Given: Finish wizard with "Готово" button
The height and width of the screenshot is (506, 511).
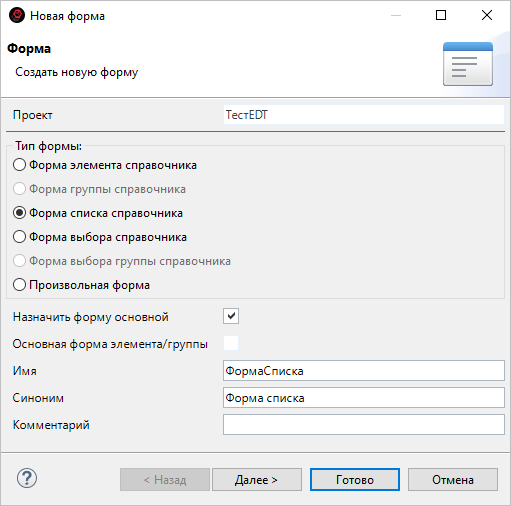Looking at the screenshot, I should (355, 480).
